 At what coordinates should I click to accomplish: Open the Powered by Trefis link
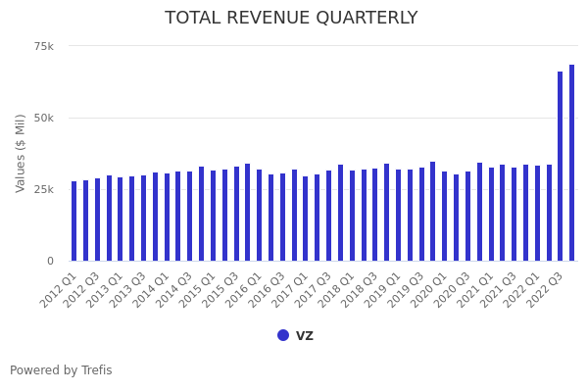coord(61,370)
